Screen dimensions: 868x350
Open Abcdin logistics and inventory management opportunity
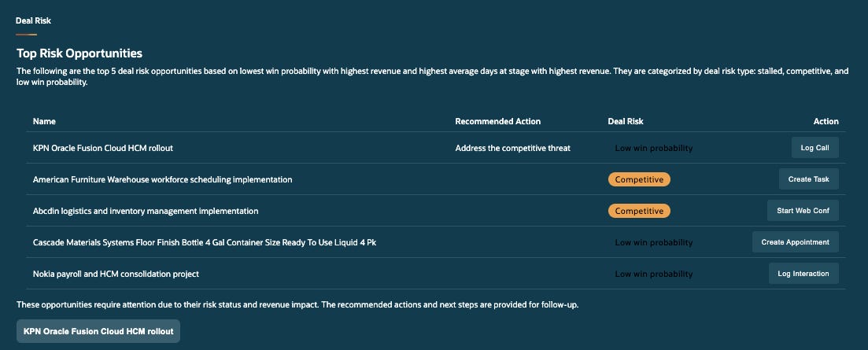coord(146,212)
